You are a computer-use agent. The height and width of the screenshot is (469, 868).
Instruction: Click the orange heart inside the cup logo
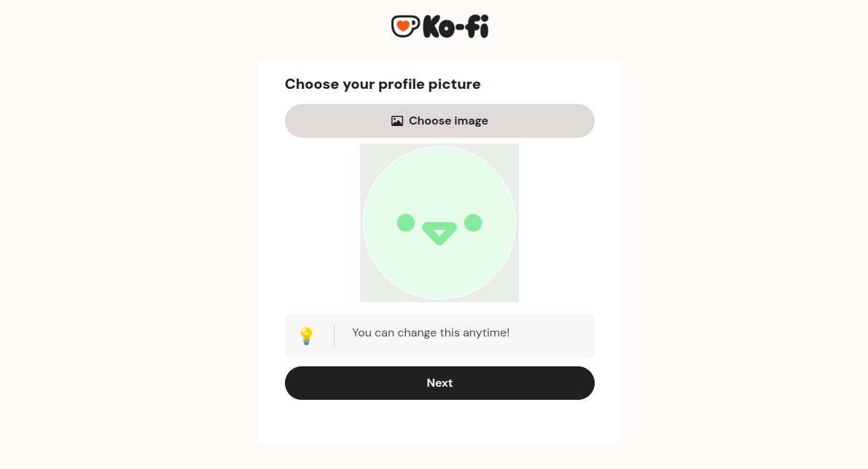[x=403, y=25]
